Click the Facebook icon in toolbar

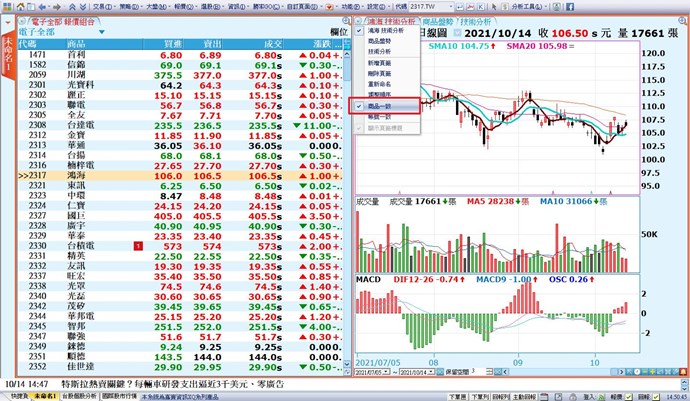click(570, 7)
